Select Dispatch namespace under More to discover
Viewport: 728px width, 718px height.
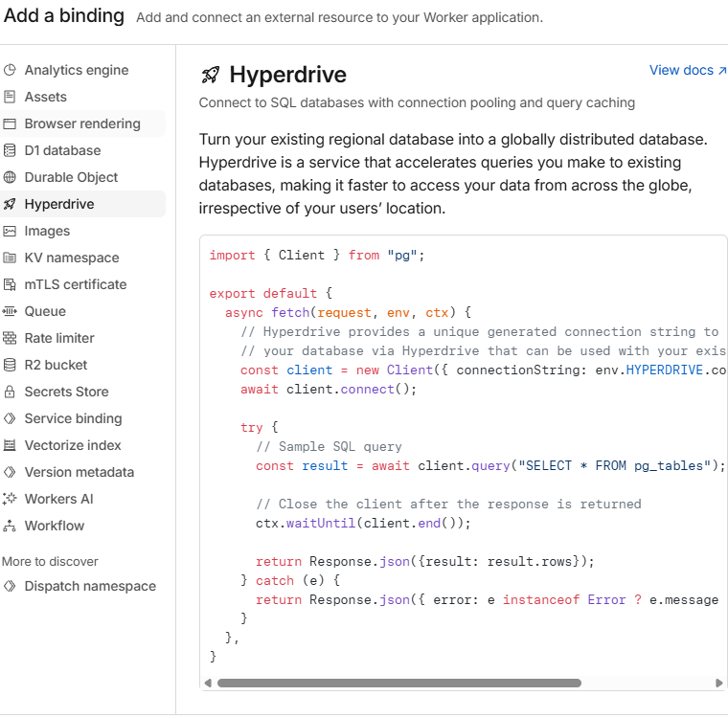[x=90, y=586]
